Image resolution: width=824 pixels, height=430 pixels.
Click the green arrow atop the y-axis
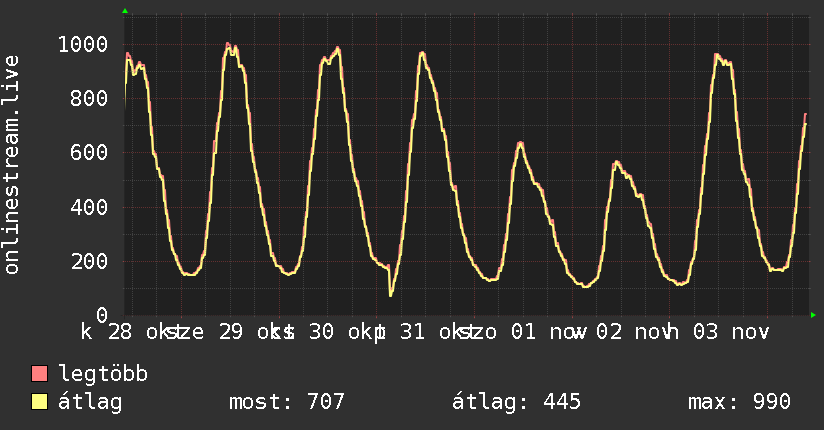coord(125,11)
